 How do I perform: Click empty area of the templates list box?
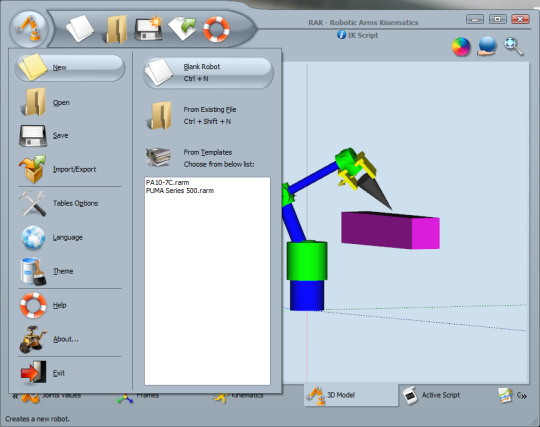[207, 289]
